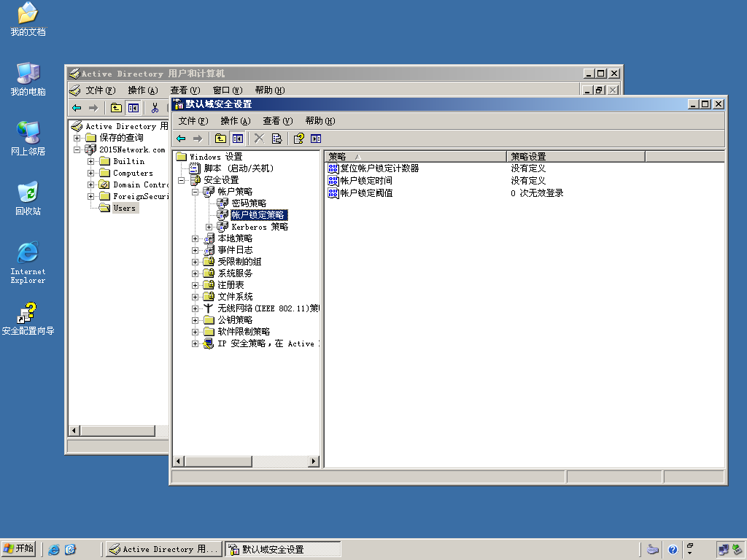The width and height of the screenshot is (747, 560).
Task: Click Back arrow in security settings toolbar
Action: point(181,139)
